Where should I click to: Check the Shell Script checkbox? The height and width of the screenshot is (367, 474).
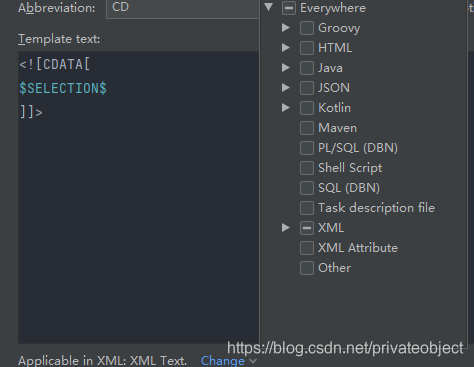click(307, 168)
